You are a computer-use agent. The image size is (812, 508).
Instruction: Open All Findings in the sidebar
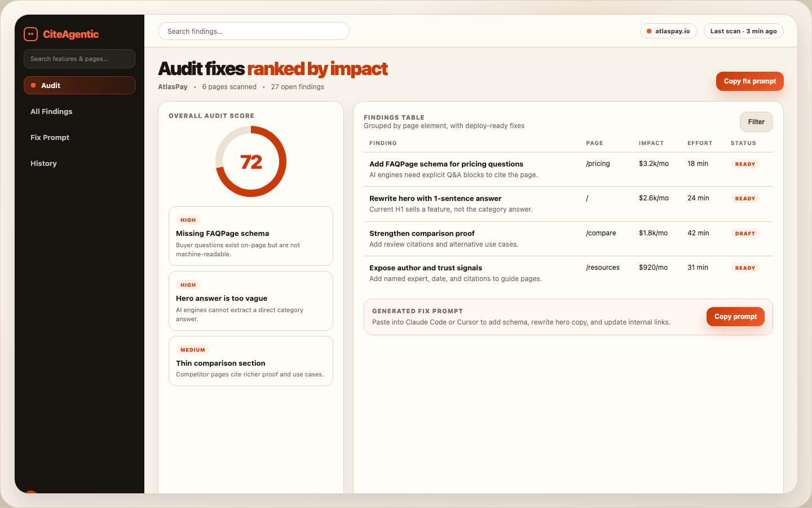80,111
